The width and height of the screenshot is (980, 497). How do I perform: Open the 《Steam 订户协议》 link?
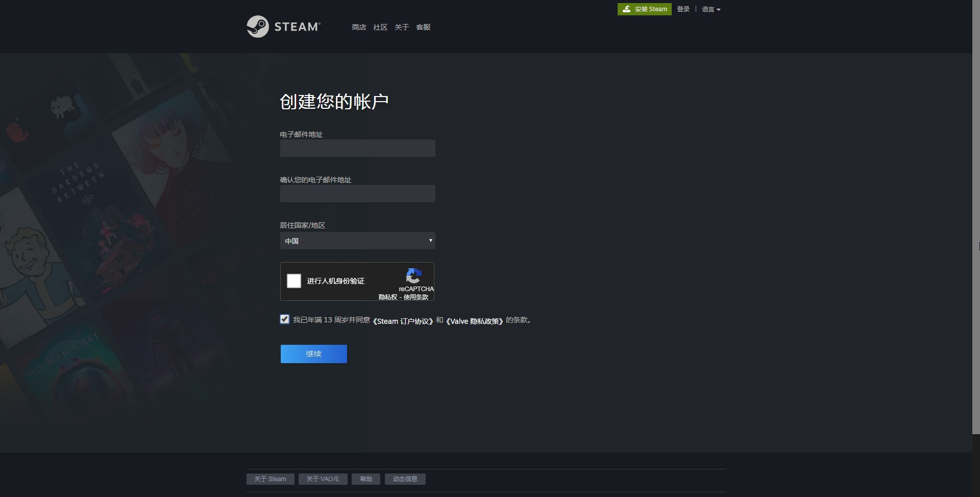coord(403,321)
